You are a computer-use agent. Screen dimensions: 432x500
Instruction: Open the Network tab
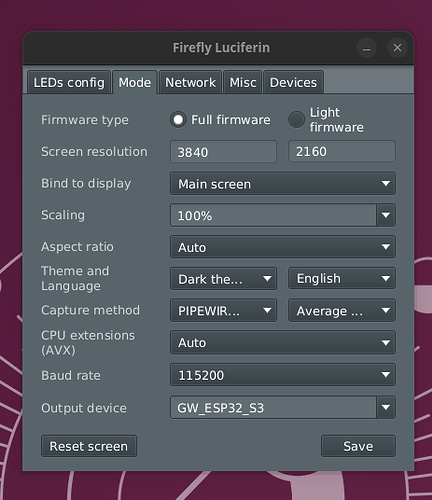(190, 82)
